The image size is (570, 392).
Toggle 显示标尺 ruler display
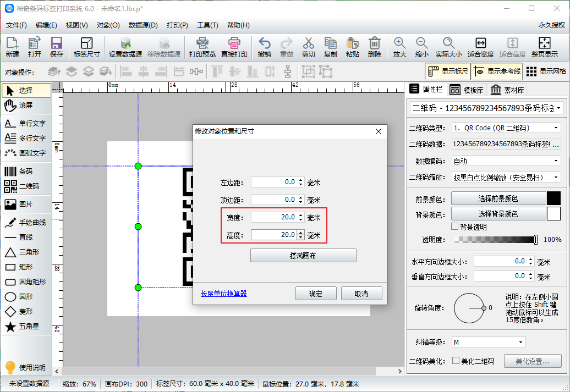pyautogui.click(x=447, y=71)
